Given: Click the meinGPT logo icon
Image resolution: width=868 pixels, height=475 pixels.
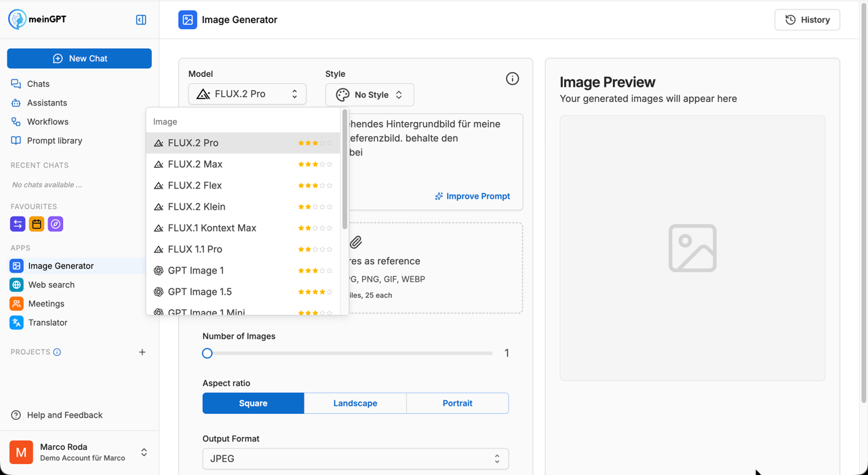Looking at the screenshot, I should click(17, 19).
